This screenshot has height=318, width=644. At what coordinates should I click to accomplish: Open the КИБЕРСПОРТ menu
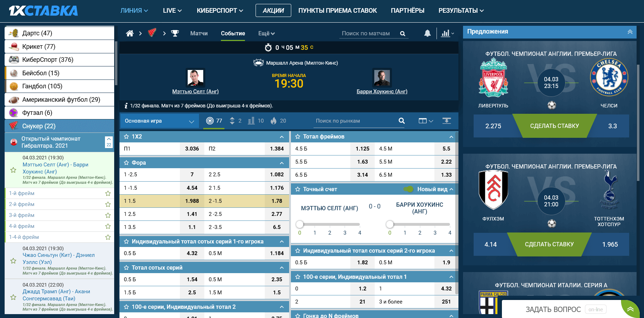pos(220,11)
